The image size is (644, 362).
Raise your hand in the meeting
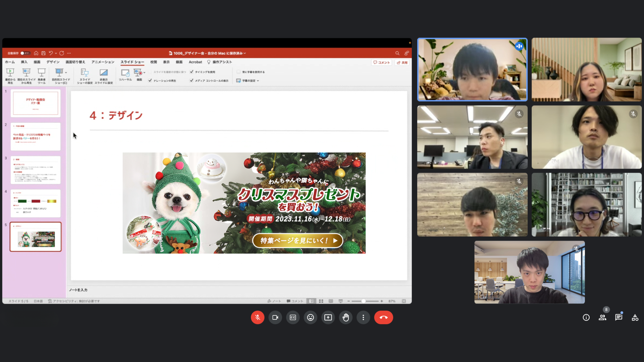[x=345, y=317]
